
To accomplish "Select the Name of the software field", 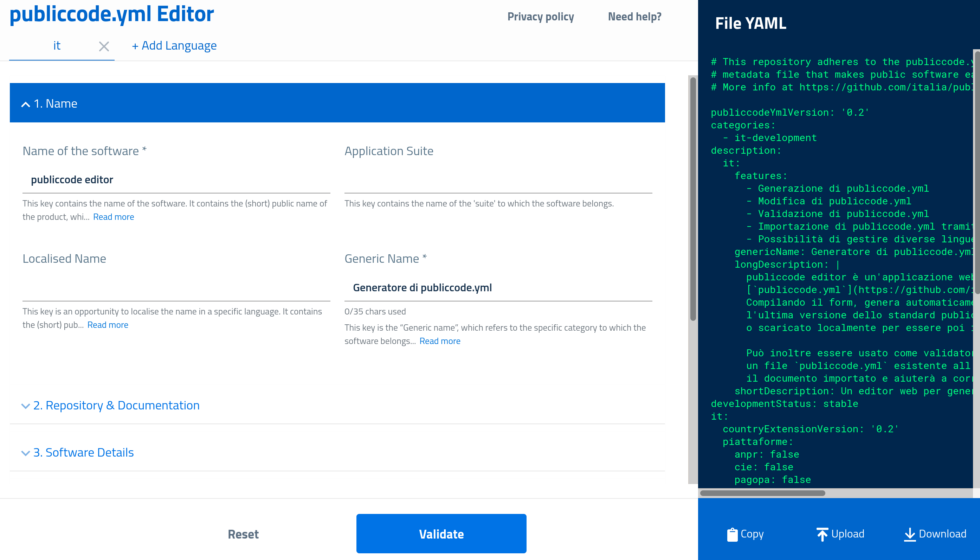I will tap(176, 179).
